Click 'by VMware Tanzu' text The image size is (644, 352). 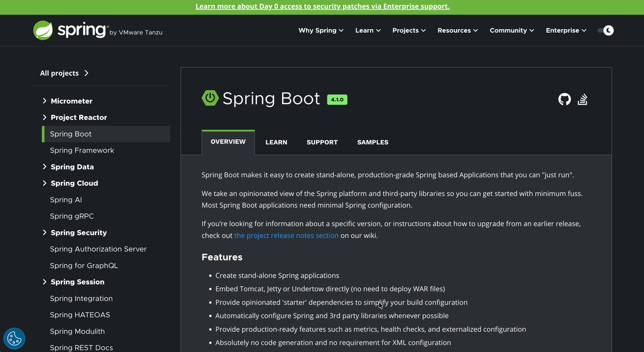coord(136,32)
